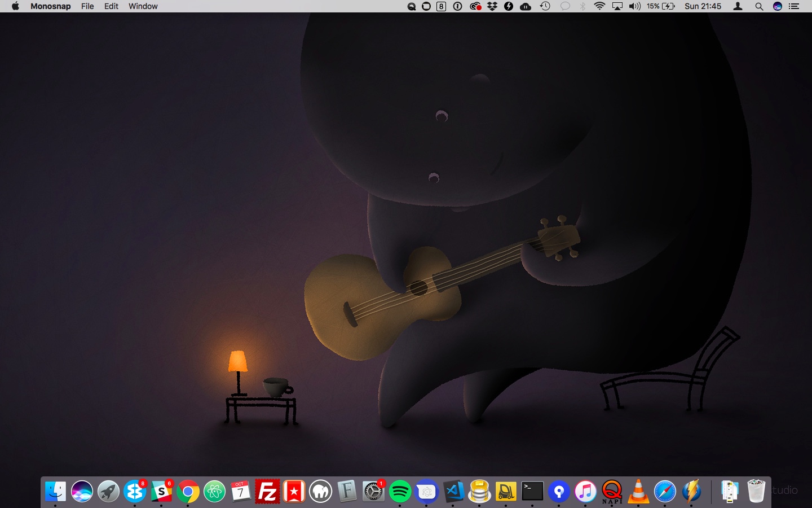Open the volume control in menu bar
This screenshot has height=508, width=812.
tap(634, 6)
